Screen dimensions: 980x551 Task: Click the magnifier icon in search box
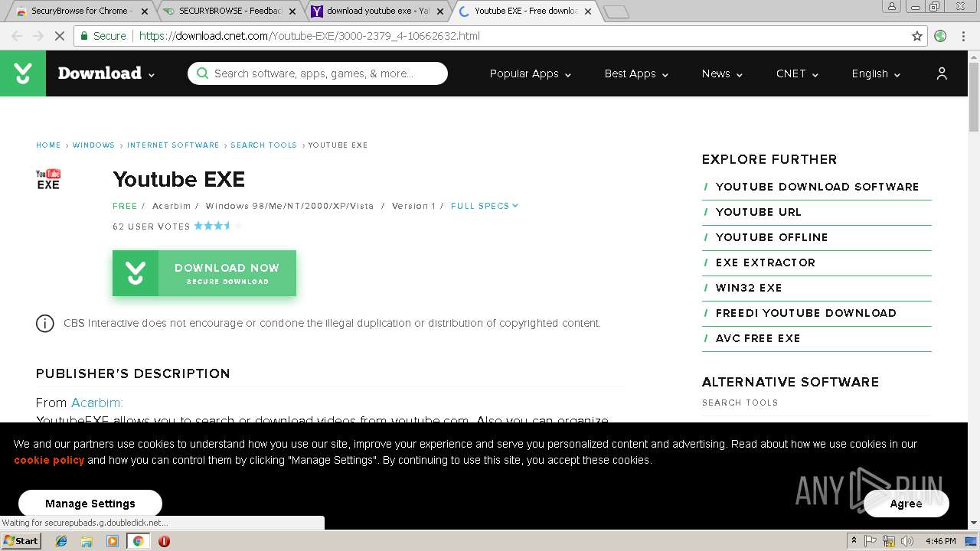tap(202, 73)
